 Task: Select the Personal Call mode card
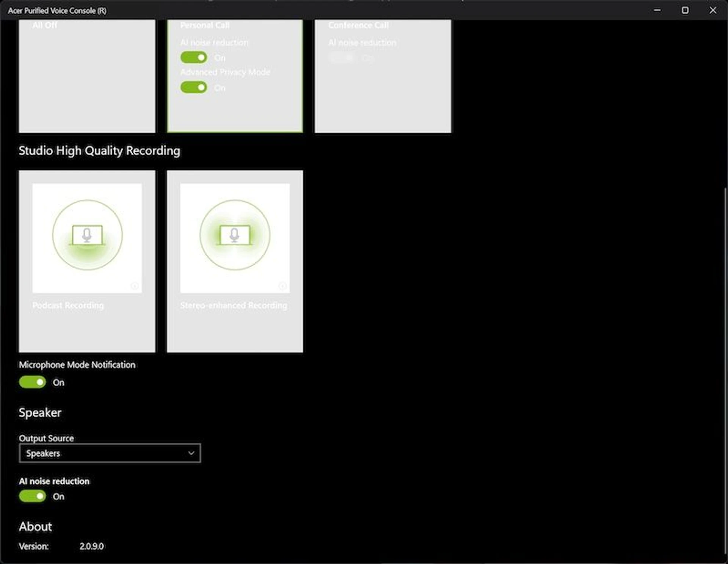click(235, 76)
